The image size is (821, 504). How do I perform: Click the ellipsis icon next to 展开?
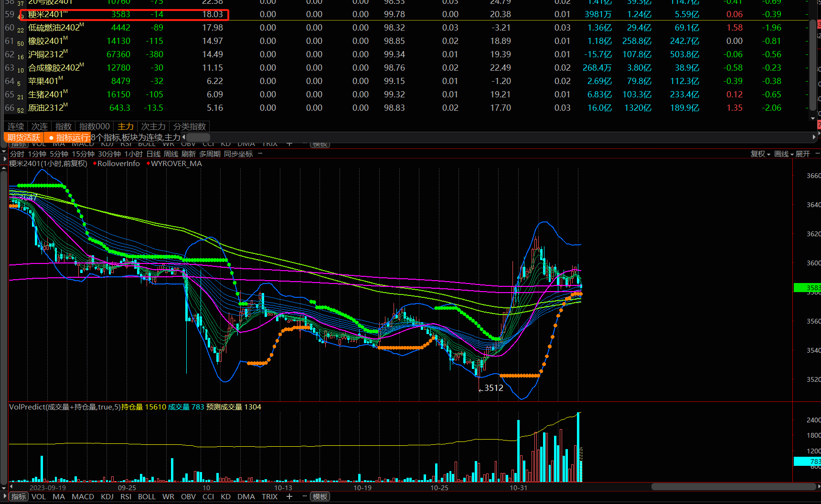click(x=817, y=154)
